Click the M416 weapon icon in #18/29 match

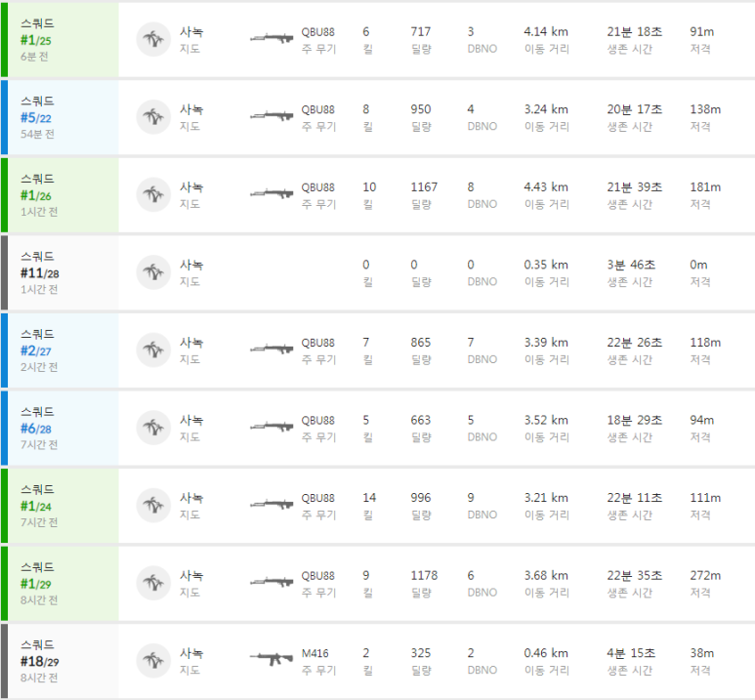(272, 659)
